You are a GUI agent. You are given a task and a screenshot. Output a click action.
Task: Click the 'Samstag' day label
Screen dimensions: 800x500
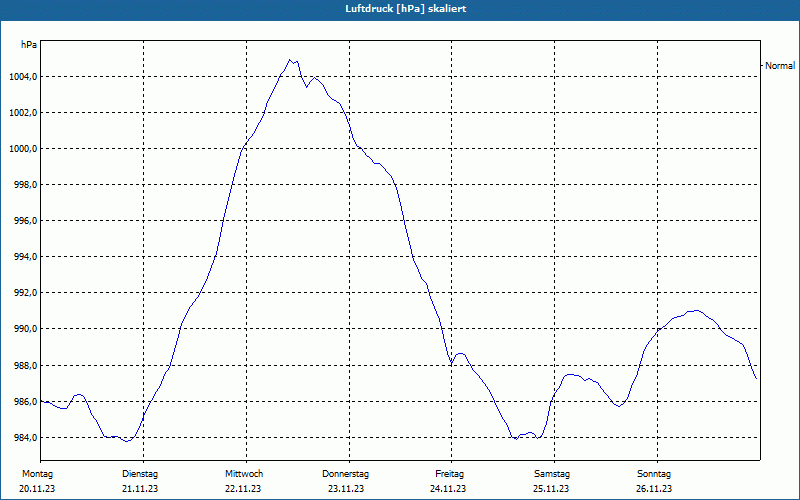coord(552,474)
